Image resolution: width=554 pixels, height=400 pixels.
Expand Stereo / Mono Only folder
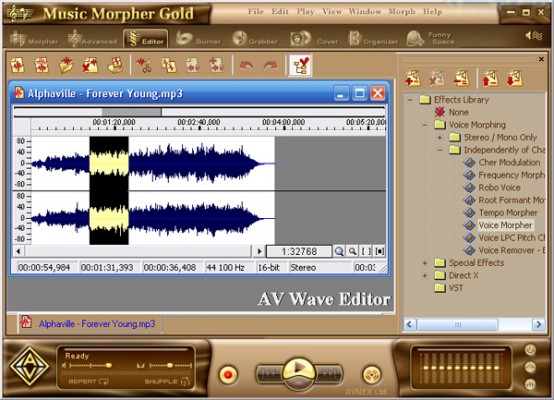tap(440, 137)
